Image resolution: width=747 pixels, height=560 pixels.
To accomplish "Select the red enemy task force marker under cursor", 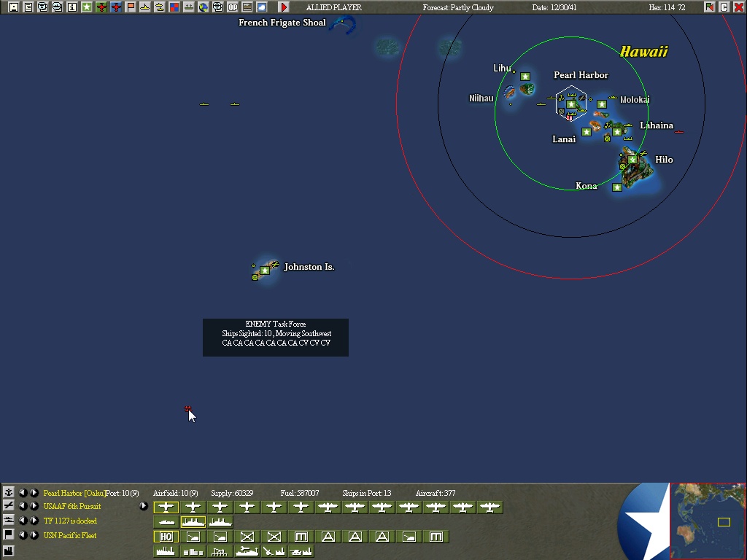I will (x=187, y=408).
